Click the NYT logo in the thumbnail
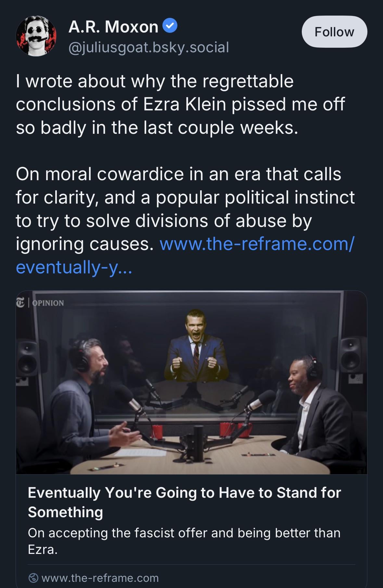The image size is (383, 588). 20,303
